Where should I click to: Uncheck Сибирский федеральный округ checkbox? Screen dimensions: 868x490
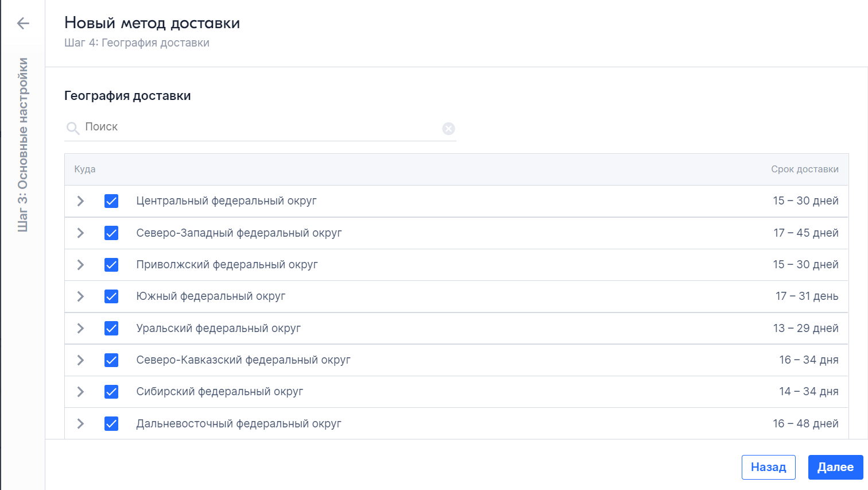111,392
